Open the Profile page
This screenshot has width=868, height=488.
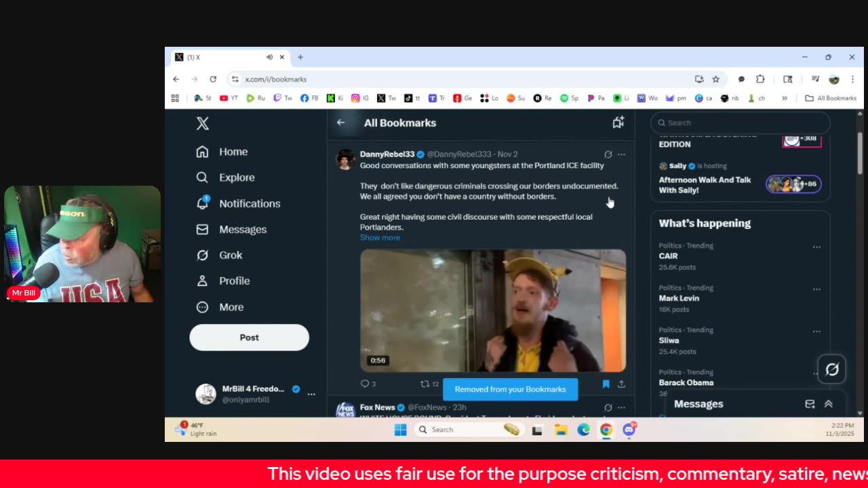click(222, 281)
